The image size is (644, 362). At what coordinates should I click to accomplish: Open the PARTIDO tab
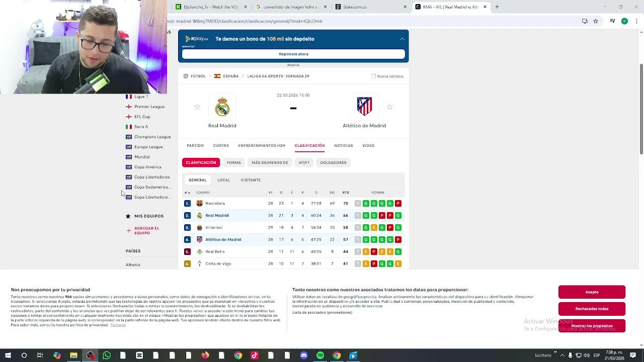point(195,145)
